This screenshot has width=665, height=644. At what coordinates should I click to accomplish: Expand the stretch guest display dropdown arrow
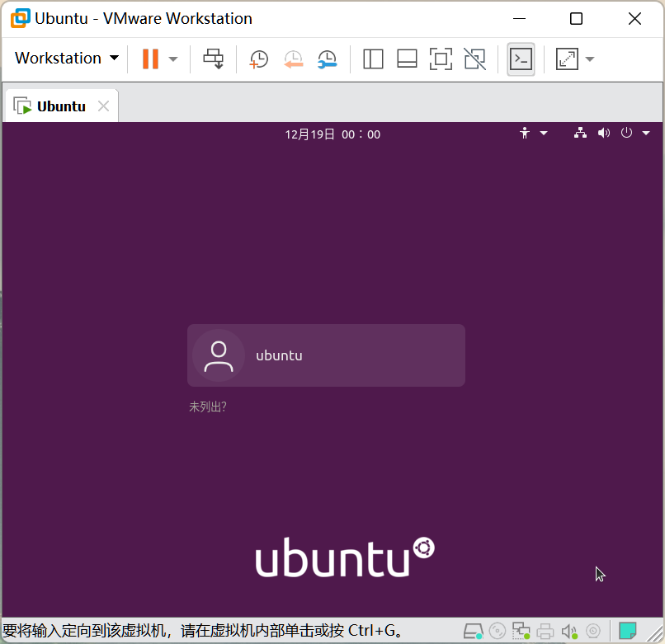[590, 59]
